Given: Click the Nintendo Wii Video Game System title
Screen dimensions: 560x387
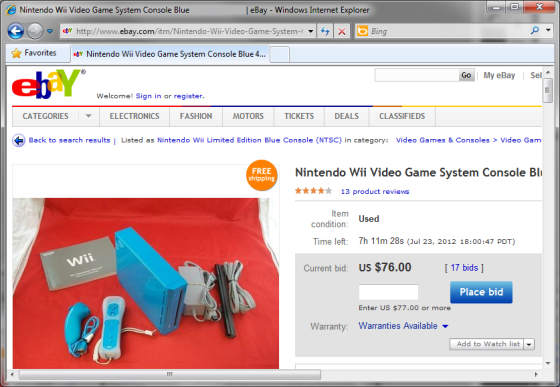Looking at the screenshot, I should pos(418,173).
